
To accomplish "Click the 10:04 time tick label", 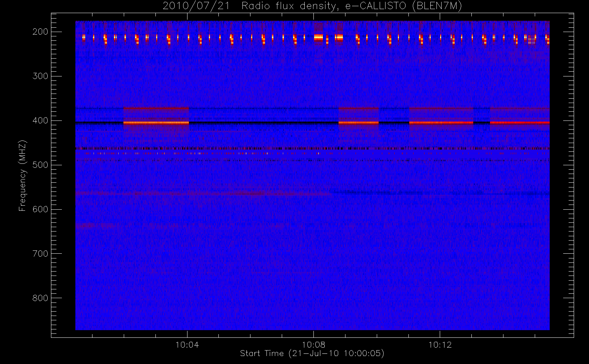I will (x=187, y=345).
